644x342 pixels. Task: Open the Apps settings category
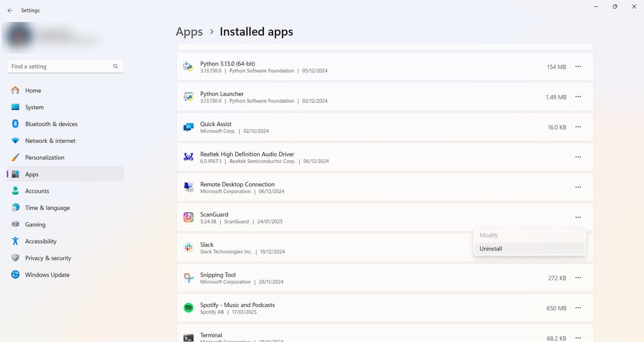(65, 174)
